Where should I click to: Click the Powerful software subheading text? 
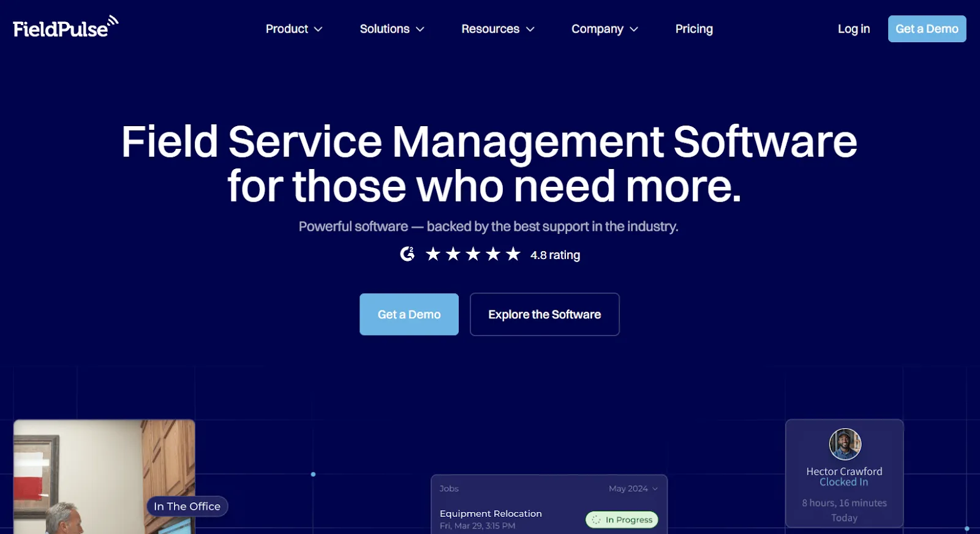tap(488, 227)
